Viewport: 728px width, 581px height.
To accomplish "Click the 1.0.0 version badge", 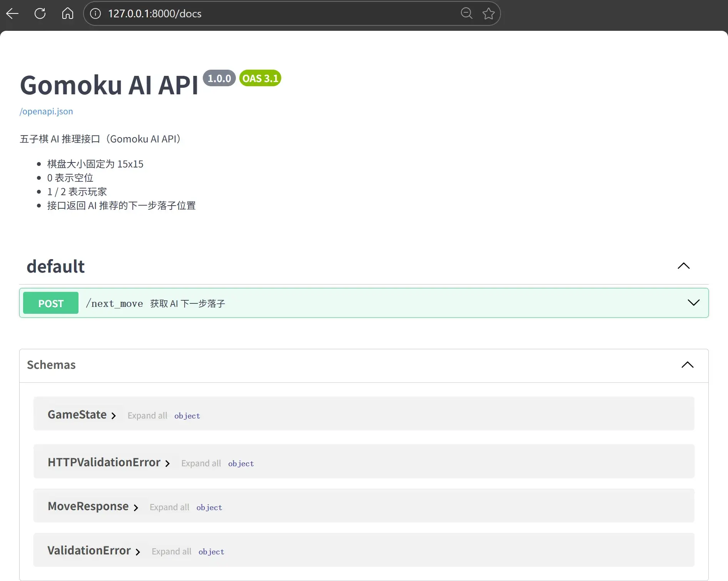I will click(219, 78).
